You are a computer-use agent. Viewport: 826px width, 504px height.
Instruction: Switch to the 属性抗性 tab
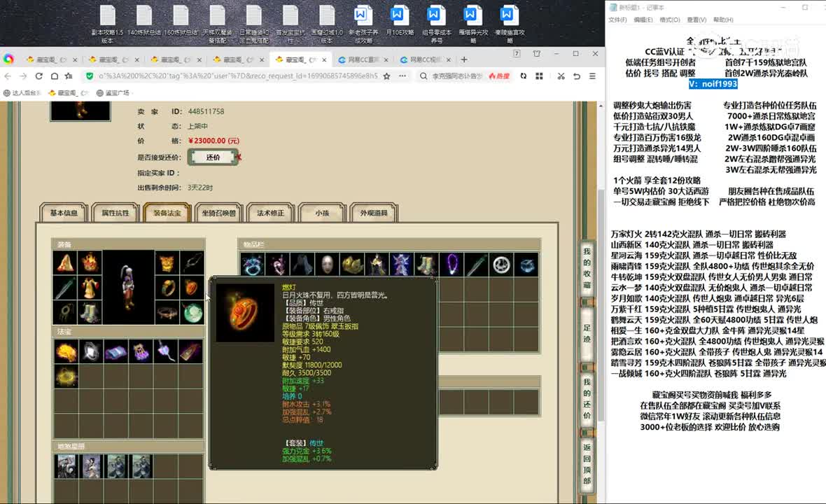[115, 213]
